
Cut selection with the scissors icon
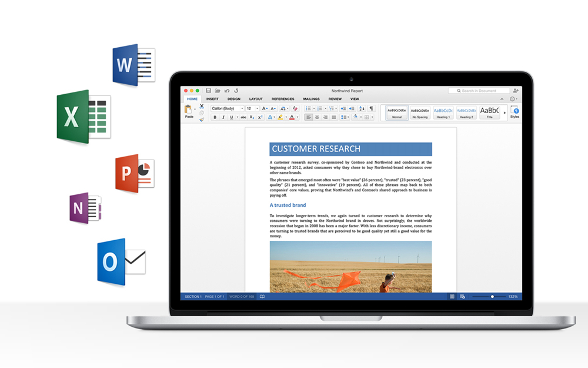point(201,107)
